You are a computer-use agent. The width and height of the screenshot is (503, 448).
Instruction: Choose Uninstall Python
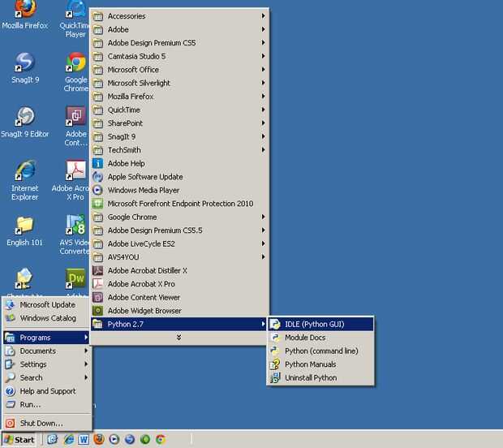(x=320, y=377)
